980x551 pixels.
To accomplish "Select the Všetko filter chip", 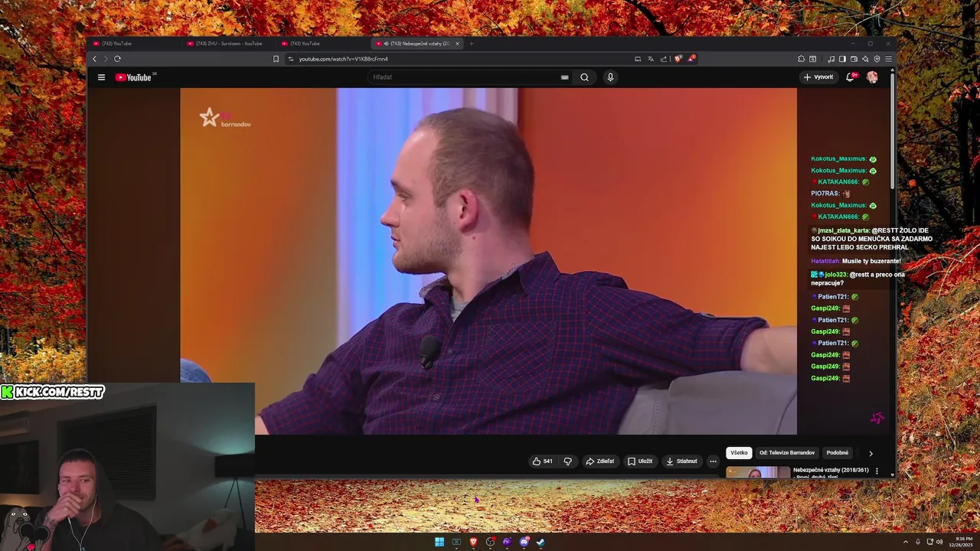I will click(739, 453).
